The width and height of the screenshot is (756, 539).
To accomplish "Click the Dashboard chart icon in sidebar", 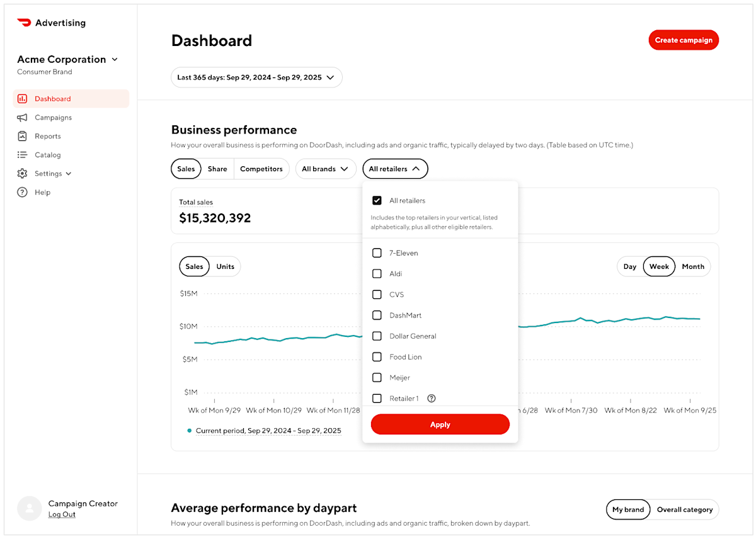I will click(x=23, y=99).
